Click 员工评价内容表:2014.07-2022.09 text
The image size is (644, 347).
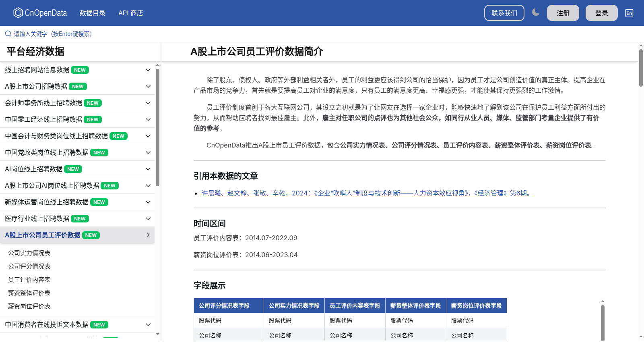246,238
